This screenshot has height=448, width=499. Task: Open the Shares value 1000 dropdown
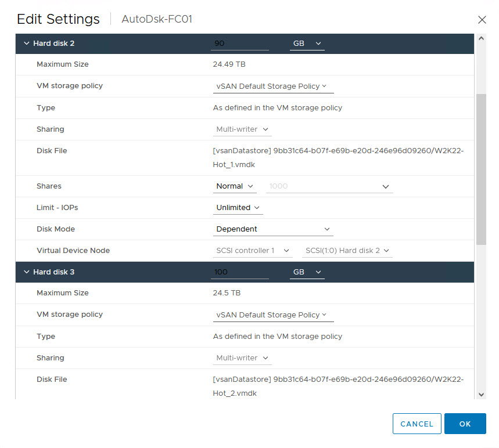329,186
